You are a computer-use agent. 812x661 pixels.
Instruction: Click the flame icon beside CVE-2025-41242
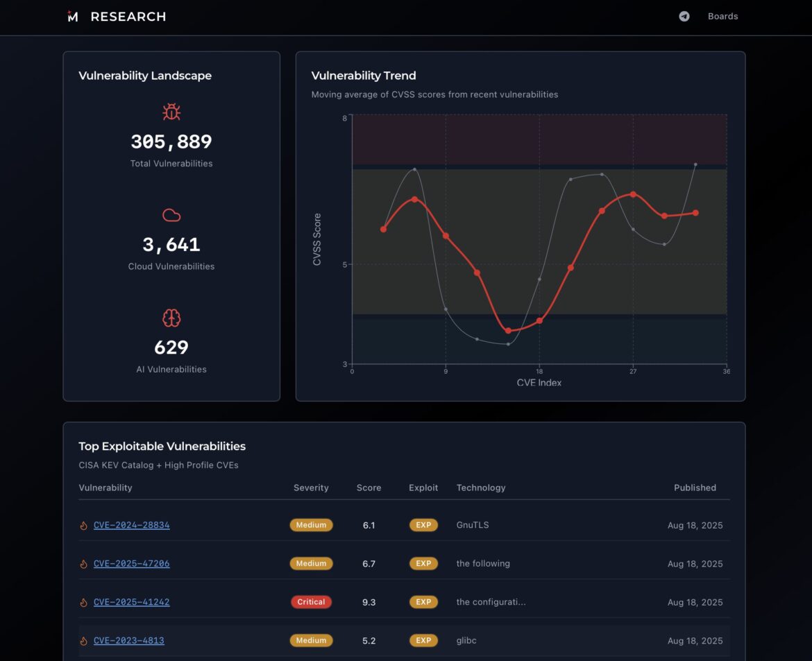point(84,603)
